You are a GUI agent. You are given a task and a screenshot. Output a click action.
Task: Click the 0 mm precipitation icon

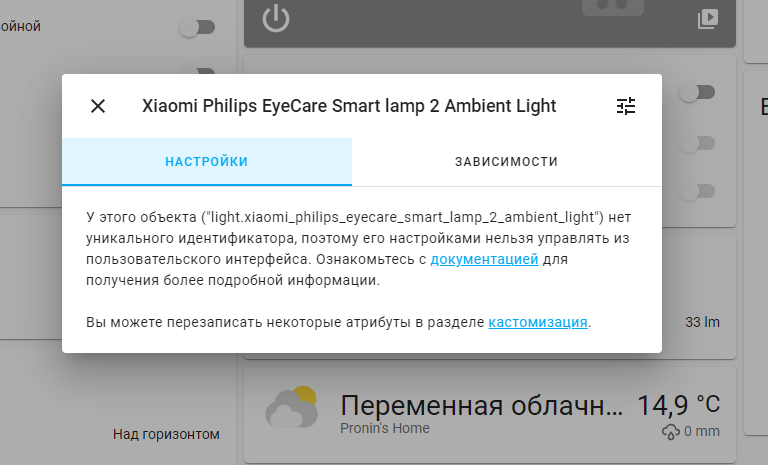pyautogui.click(x=671, y=432)
